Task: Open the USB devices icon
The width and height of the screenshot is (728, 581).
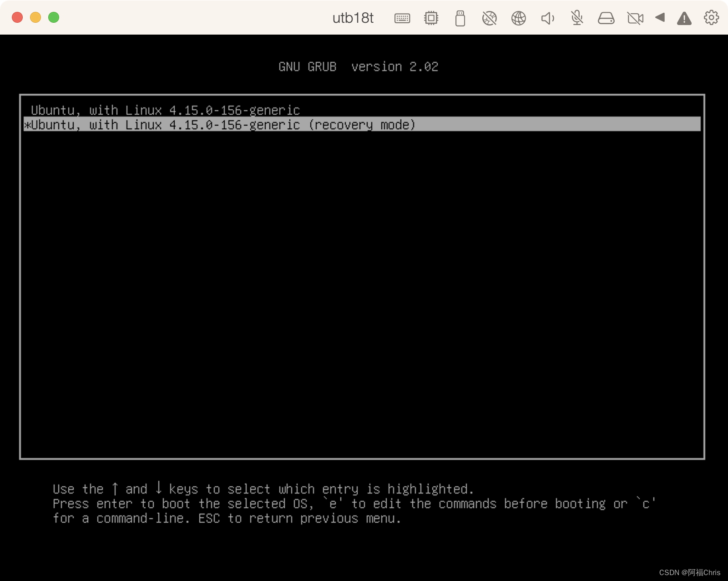Action: 460,18
